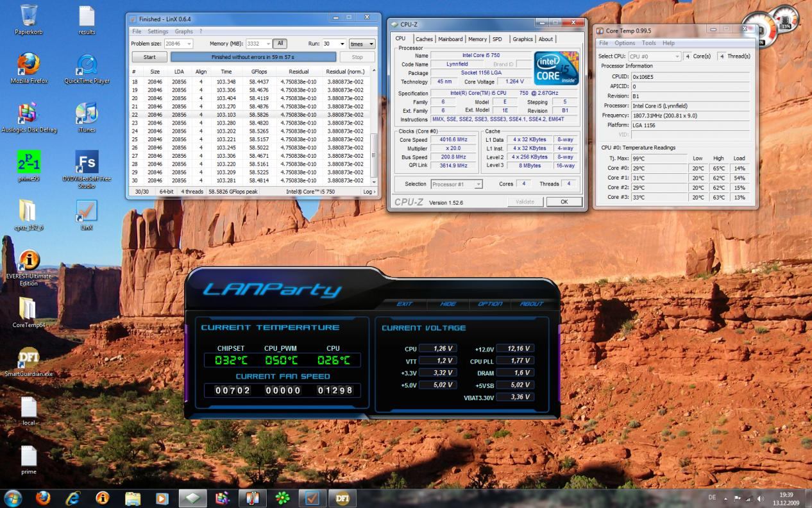The height and width of the screenshot is (508, 812).
Task: Click the Validate button in CPU-Z
Action: pos(525,201)
